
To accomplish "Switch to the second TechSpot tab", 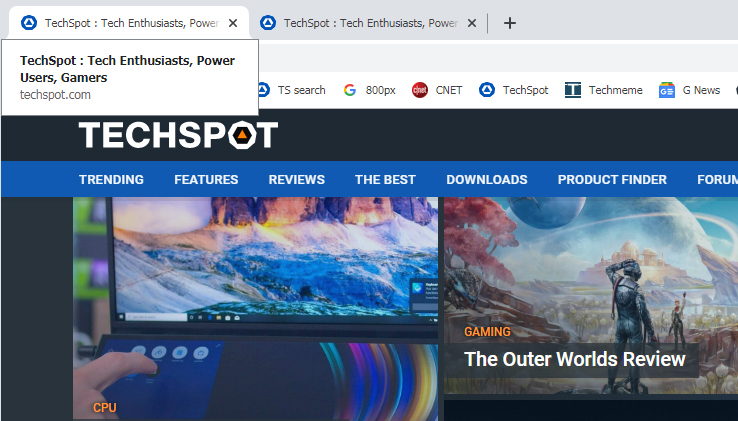I will tap(369, 23).
